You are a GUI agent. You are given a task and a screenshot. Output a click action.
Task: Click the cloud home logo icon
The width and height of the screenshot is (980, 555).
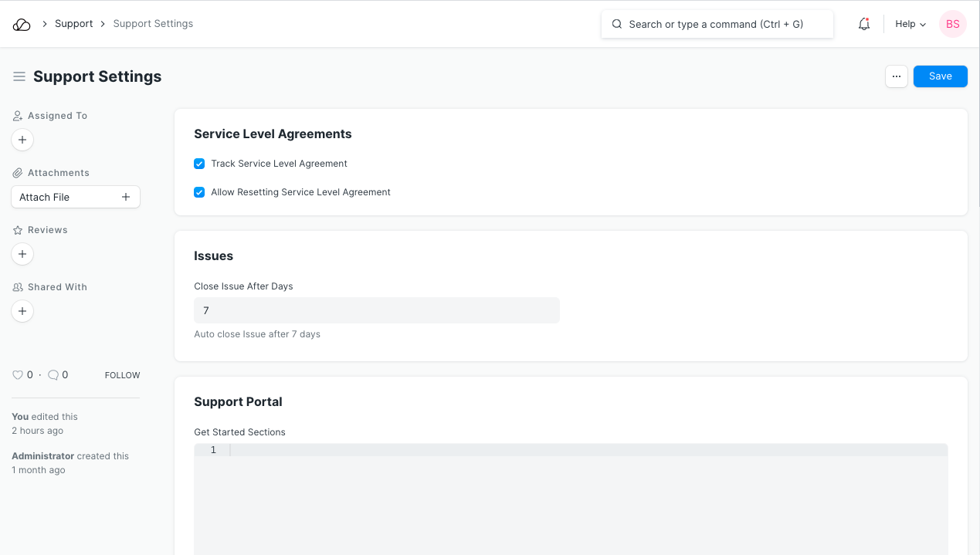(22, 24)
